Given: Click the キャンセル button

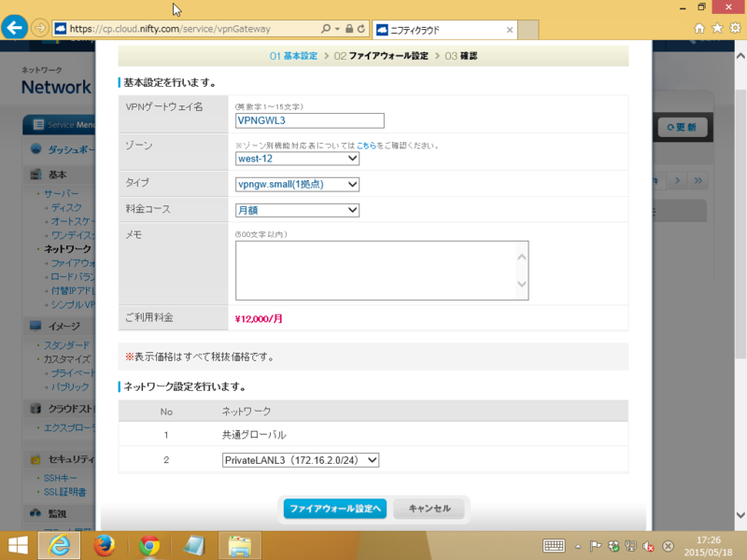Looking at the screenshot, I should (x=430, y=509).
